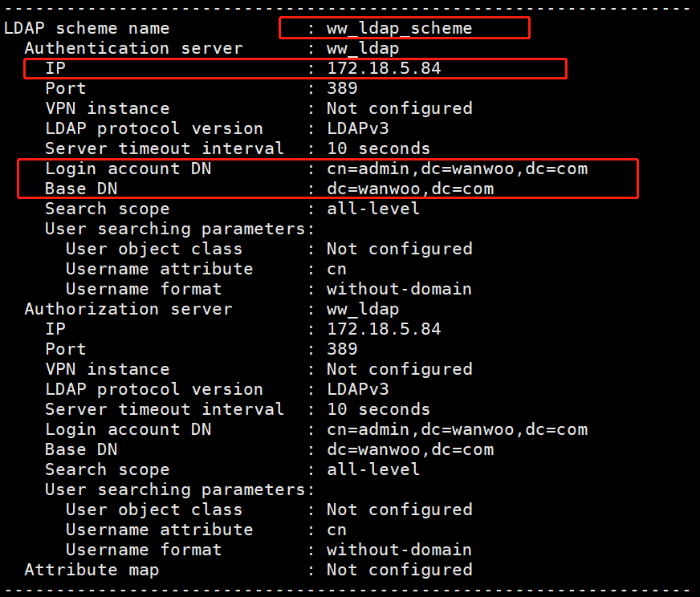Click the Authentication server Base DN value
This screenshot has height=597, width=700.
click(410, 189)
